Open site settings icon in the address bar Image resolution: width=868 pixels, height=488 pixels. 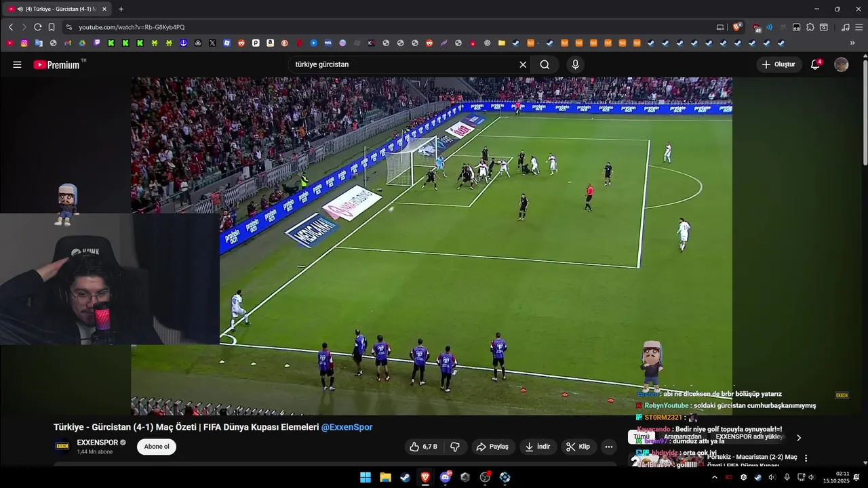click(68, 27)
